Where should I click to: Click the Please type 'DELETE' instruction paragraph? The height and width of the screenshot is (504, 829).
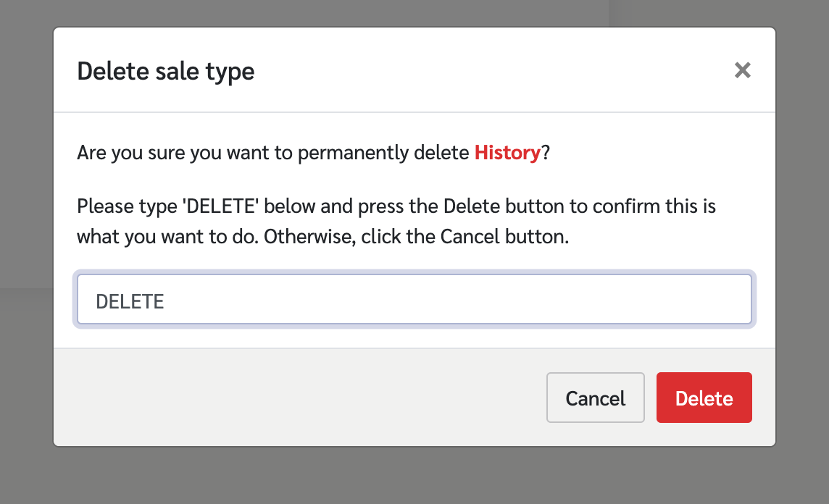[x=396, y=222]
